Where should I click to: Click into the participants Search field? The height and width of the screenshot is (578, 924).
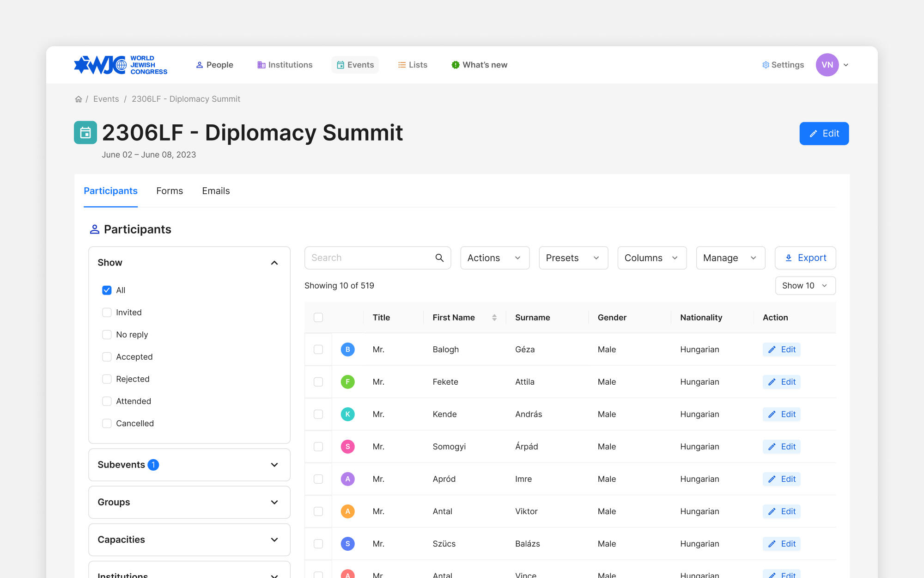[x=370, y=258]
